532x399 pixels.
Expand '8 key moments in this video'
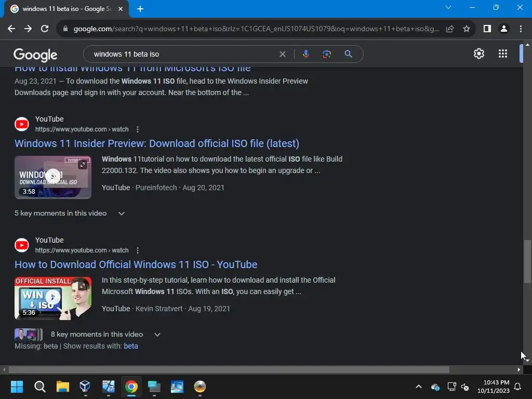click(105, 335)
